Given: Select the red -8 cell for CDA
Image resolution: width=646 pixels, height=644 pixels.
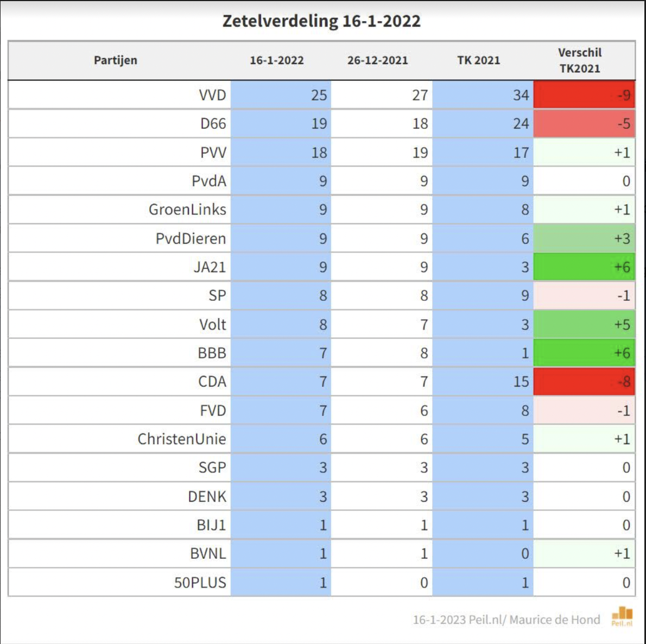Looking at the screenshot, I should pos(584,382).
